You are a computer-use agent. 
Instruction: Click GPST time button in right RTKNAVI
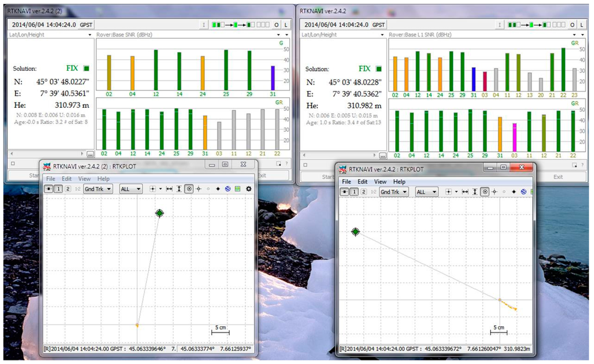[378, 25]
